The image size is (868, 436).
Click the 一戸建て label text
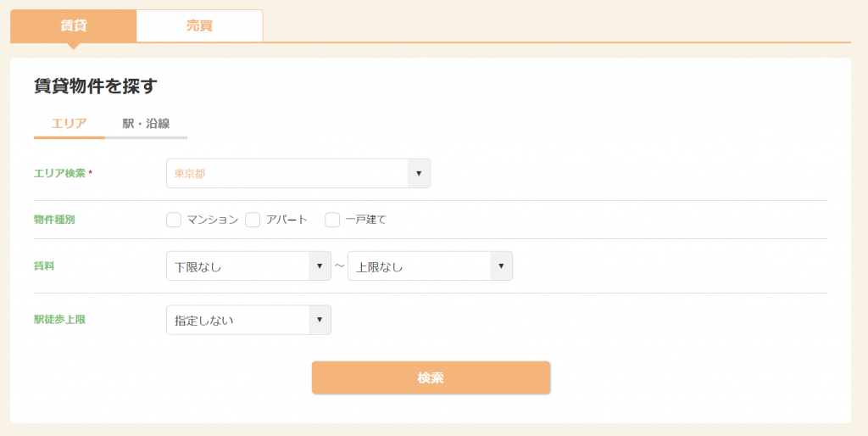coord(365,220)
